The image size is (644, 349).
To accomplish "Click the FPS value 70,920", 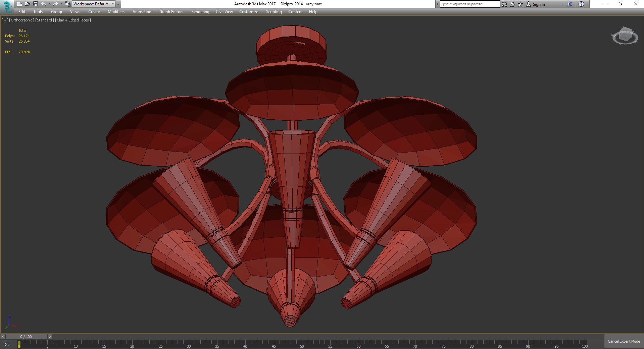I will (x=24, y=52).
